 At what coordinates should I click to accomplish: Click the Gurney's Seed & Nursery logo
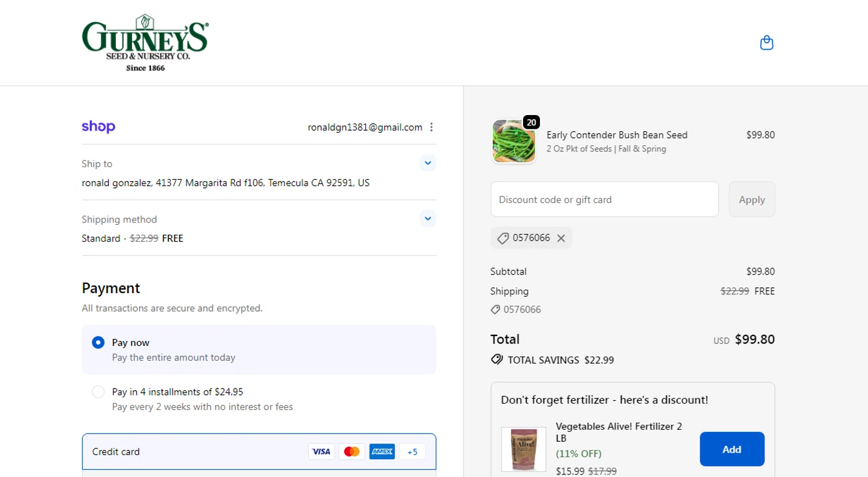[x=145, y=43]
